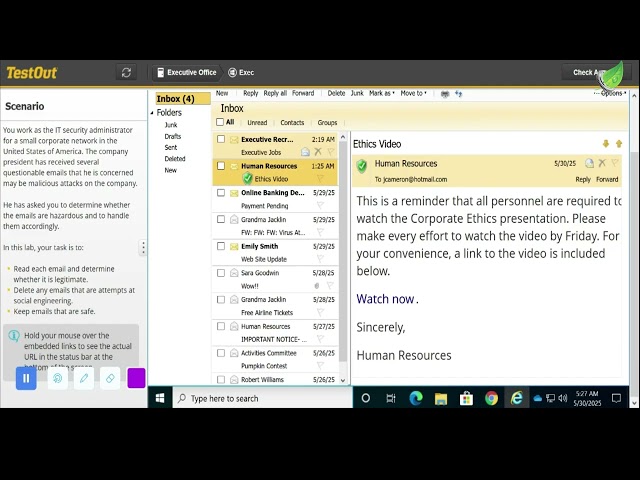Click the Watch now link

pos(385,299)
